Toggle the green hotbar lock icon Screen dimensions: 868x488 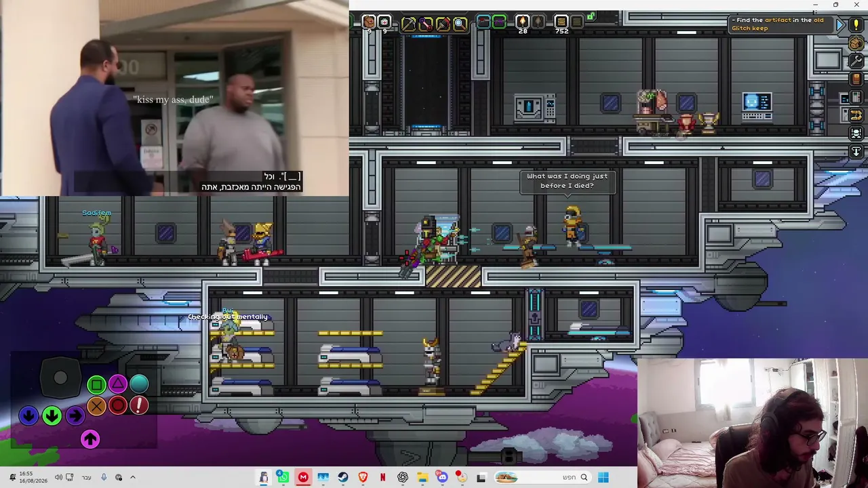(x=591, y=16)
